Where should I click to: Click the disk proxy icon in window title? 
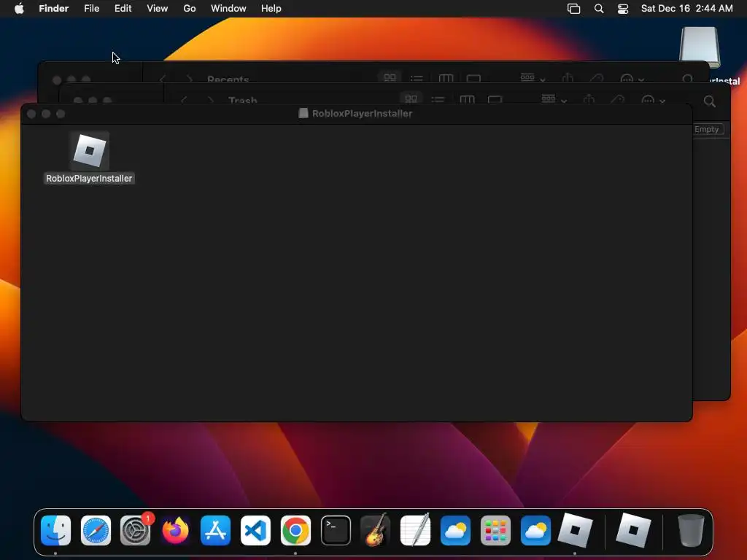[x=303, y=113]
